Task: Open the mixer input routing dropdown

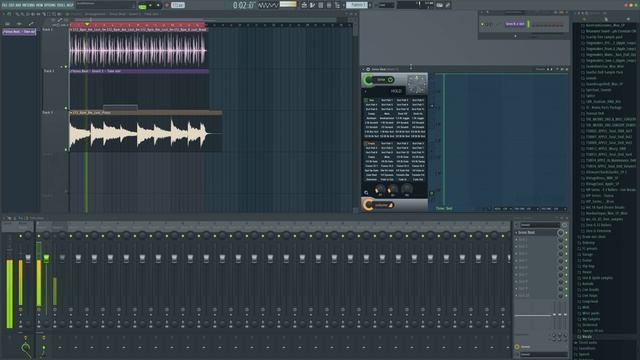Action: coord(541,225)
